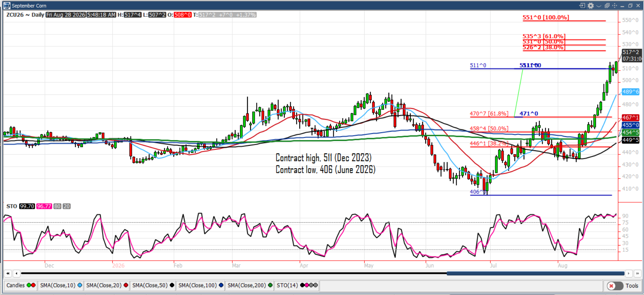Click the green 454^5 price tag

tap(631, 132)
